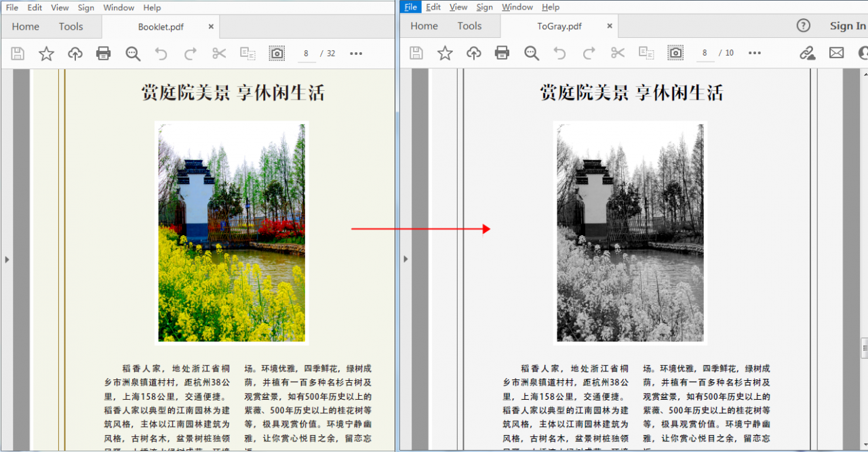The height and width of the screenshot is (452, 868).
Task: Save the ToGray.pdf file
Action: (416, 52)
